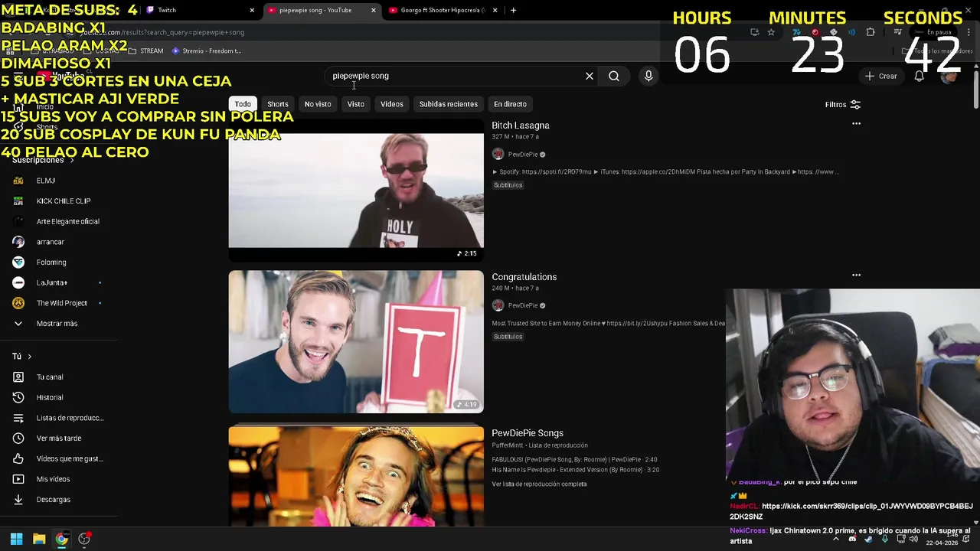Open Listas de reproducción in sidebar
The image size is (980, 551).
60,418
